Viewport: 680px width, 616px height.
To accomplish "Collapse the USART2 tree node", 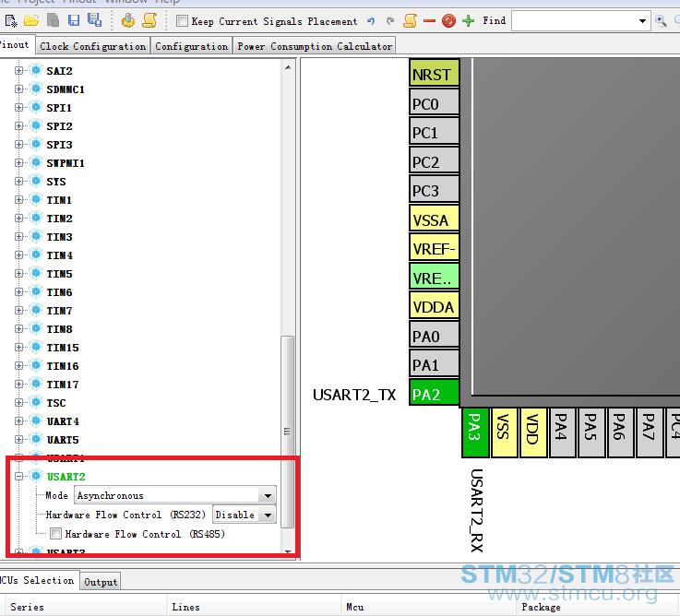I will tap(18, 477).
